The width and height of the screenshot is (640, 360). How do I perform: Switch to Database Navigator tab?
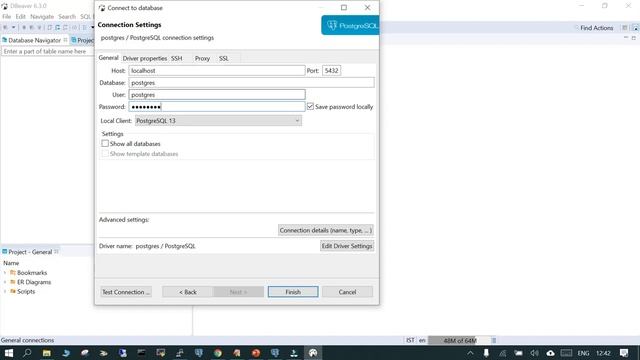[34, 40]
